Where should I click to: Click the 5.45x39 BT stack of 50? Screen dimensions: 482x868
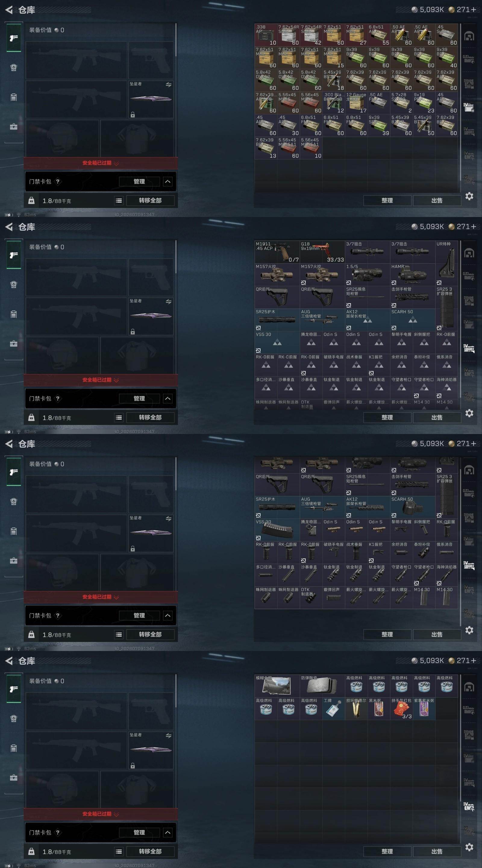point(424,125)
